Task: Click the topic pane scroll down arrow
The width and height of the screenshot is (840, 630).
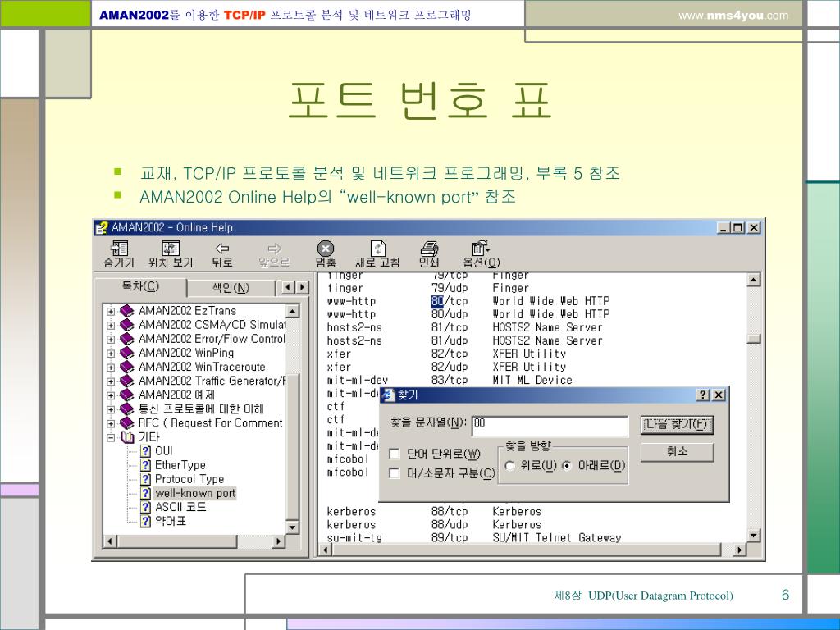Action: click(754, 536)
